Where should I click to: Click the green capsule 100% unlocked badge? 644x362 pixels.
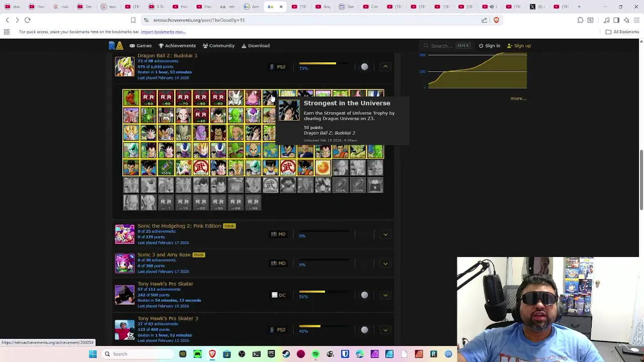(166, 167)
